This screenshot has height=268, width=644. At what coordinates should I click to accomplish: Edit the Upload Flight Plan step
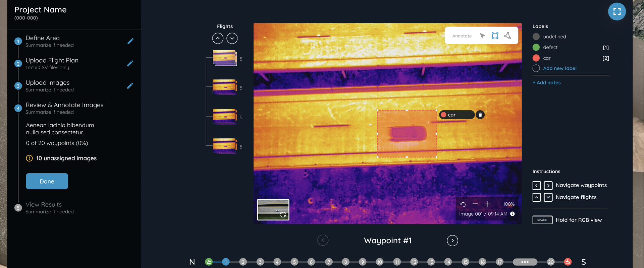click(x=130, y=64)
